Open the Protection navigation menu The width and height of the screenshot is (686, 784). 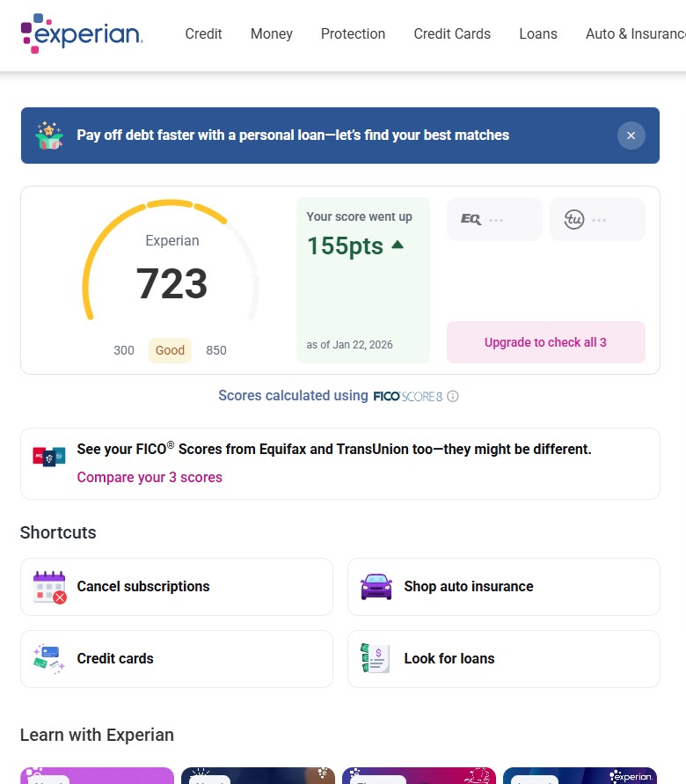(x=353, y=34)
